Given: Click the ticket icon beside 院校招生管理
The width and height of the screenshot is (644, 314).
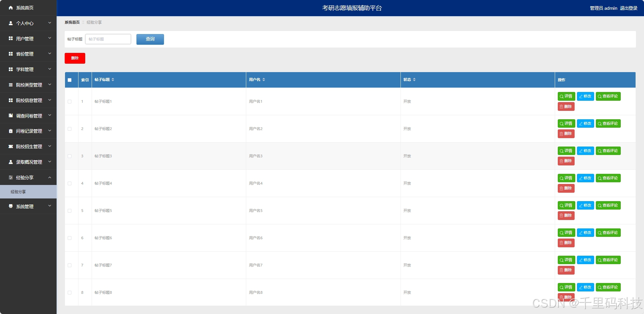Looking at the screenshot, I should tap(11, 147).
